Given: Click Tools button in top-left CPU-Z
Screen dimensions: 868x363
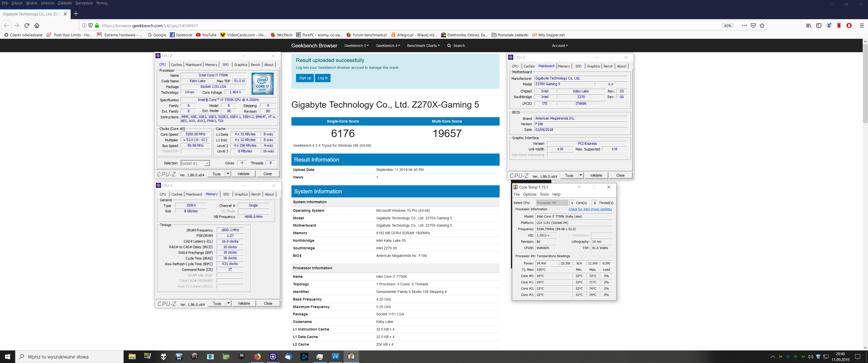Looking at the screenshot, I should (217, 174).
